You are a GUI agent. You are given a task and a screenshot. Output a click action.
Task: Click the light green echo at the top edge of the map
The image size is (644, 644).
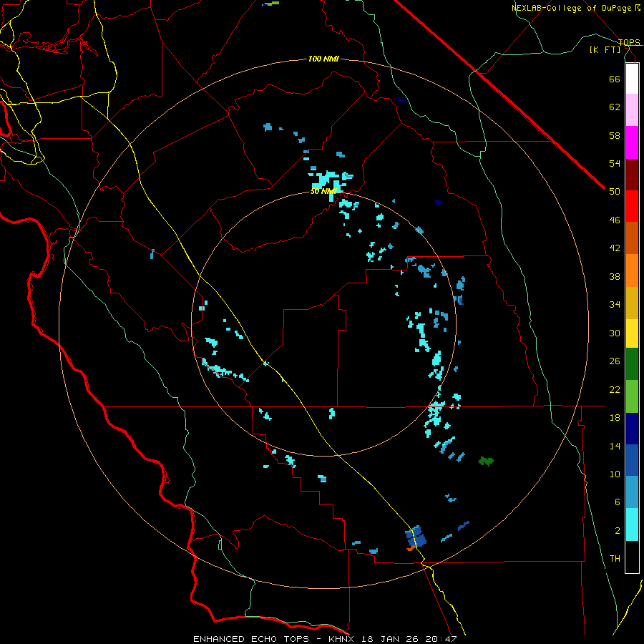click(271, 4)
